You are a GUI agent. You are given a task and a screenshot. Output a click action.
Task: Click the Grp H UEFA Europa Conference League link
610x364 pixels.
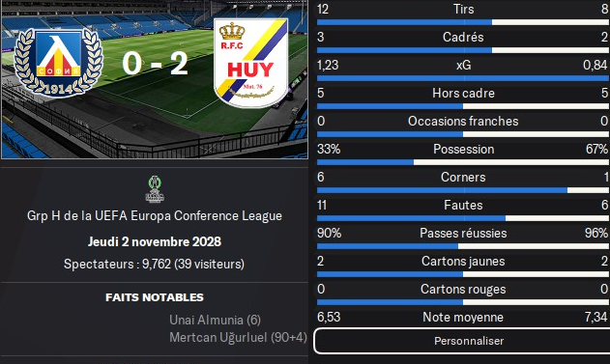155,215
